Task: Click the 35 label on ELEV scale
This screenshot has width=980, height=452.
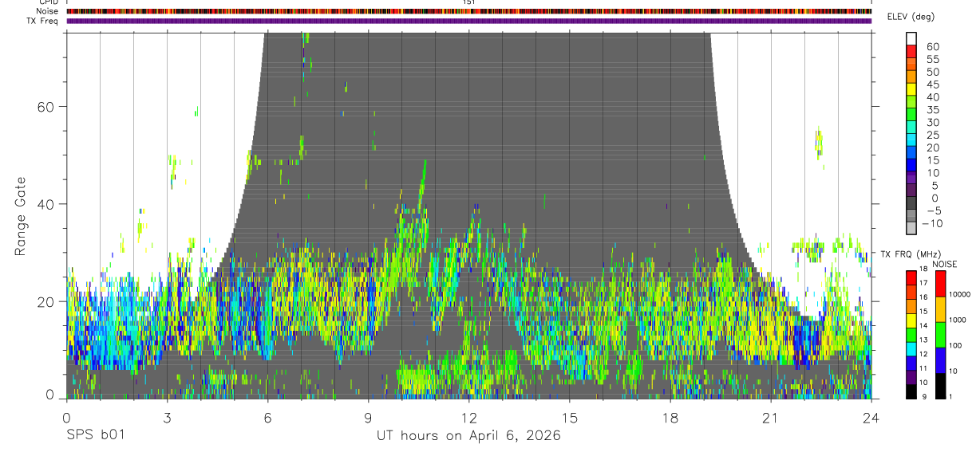Action: [932, 110]
